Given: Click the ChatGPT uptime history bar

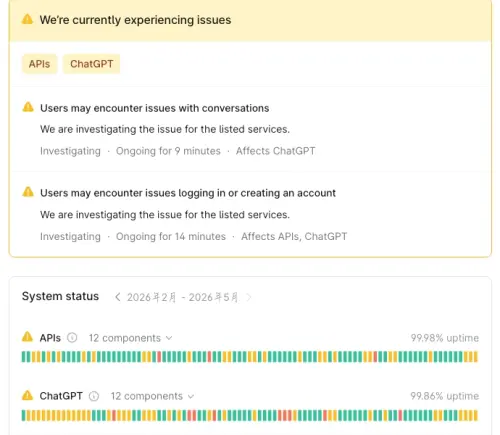Looking at the screenshot, I should [x=250, y=415].
